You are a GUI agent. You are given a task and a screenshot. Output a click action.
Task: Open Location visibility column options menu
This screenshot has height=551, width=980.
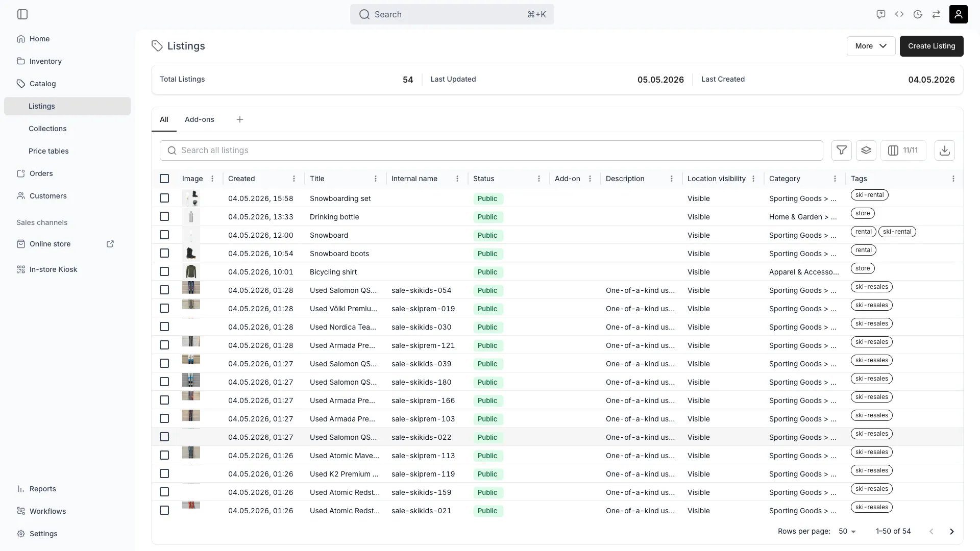tap(753, 179)
